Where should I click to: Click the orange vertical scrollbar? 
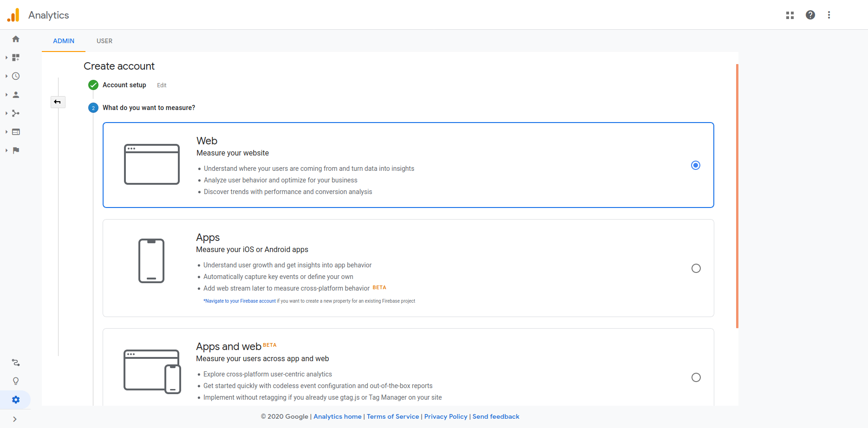pyautogui.click(x=737, y=196)
